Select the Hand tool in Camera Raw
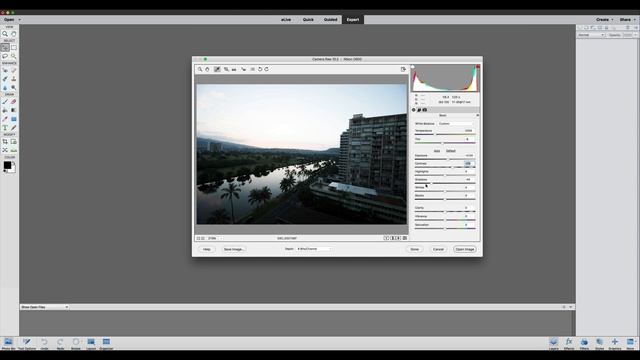 (x=207, y=69)
